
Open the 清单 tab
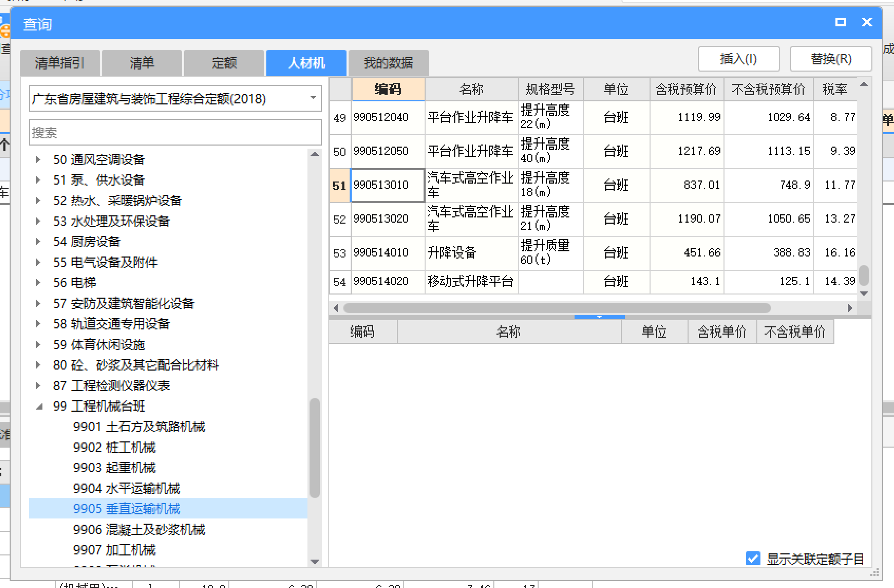142,63
